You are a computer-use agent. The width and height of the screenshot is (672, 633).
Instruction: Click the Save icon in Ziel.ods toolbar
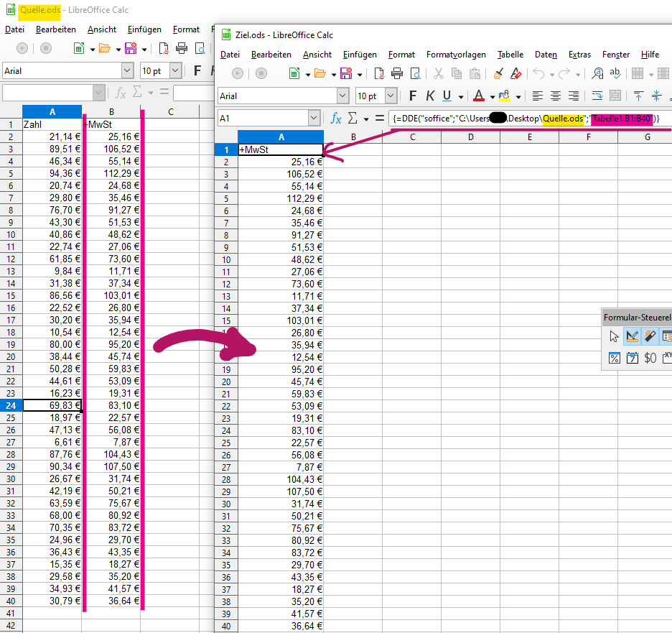(346, 74)
